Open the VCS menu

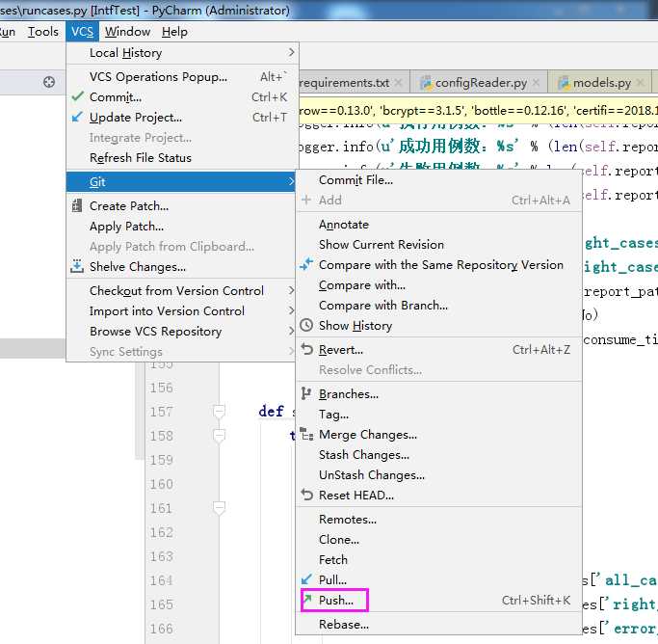[82, 32]
